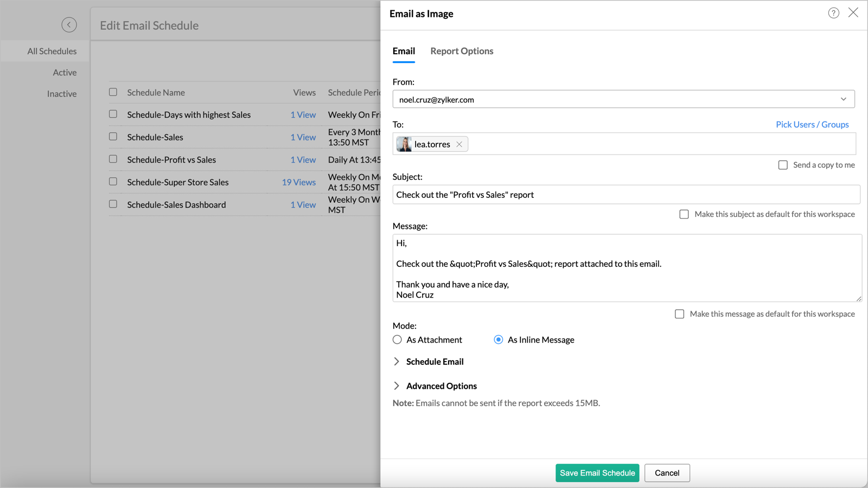Check Make this message as default for workspace
The image size is (868, 488).
coord(679,314)
